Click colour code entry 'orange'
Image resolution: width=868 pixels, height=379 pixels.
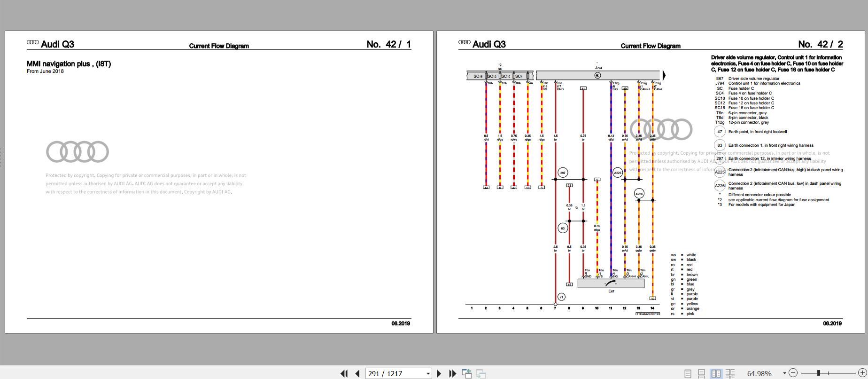[x=693, y=309]
